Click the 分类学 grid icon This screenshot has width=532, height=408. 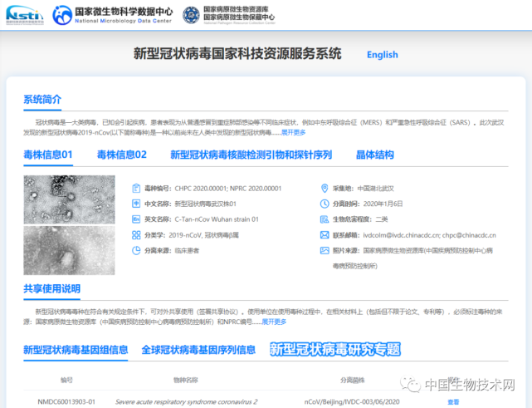pos(136,235)
